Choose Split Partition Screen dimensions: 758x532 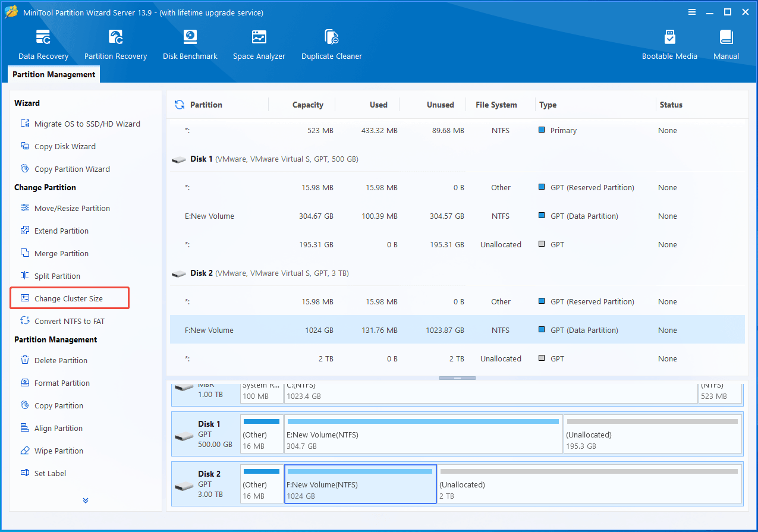50,276
